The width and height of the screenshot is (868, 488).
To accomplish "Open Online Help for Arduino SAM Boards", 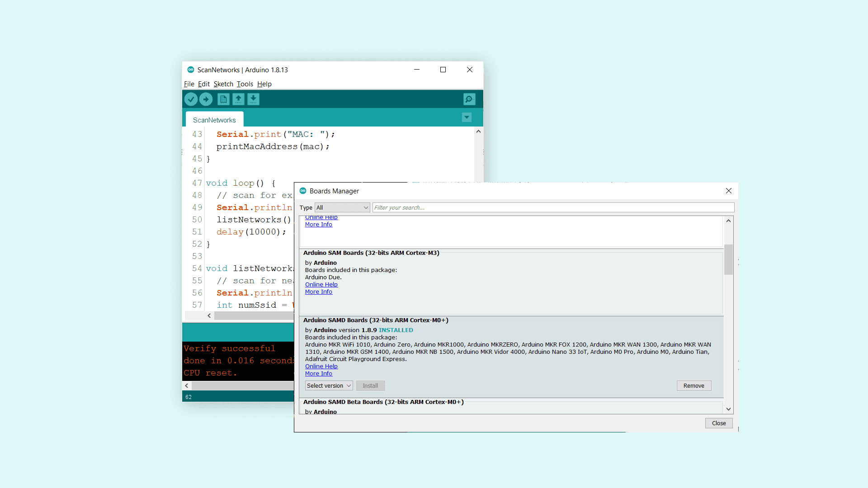I will [321, 284].
